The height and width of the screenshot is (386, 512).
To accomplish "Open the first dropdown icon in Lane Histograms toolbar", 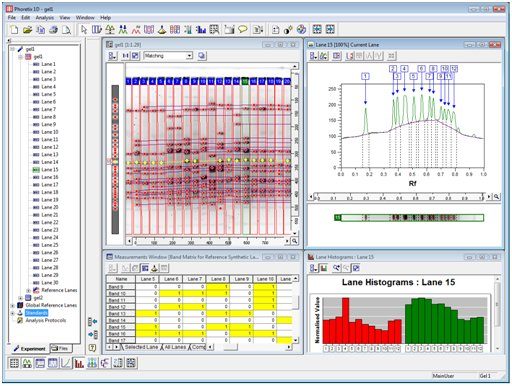I will pos(314,268).
